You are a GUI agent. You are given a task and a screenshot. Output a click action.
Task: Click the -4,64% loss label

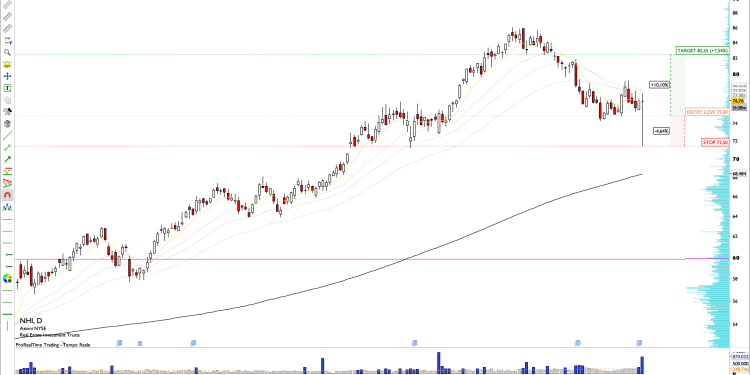pos(662,131)
